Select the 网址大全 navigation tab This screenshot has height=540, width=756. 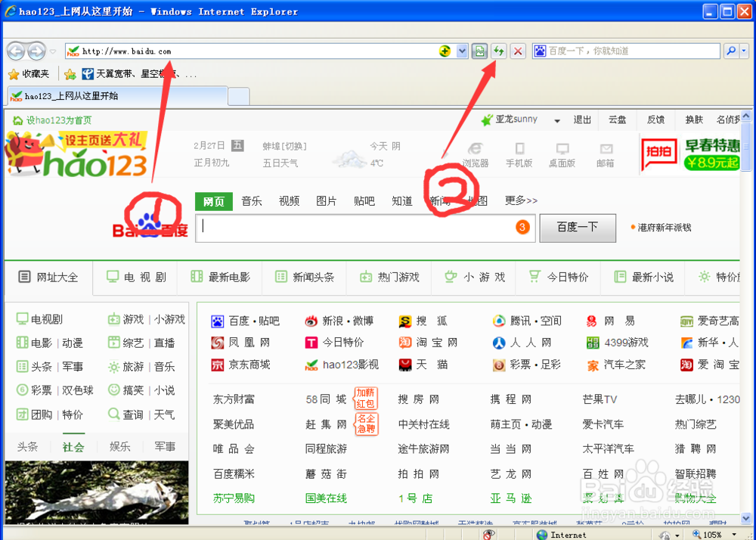click(x=48, y=278)
